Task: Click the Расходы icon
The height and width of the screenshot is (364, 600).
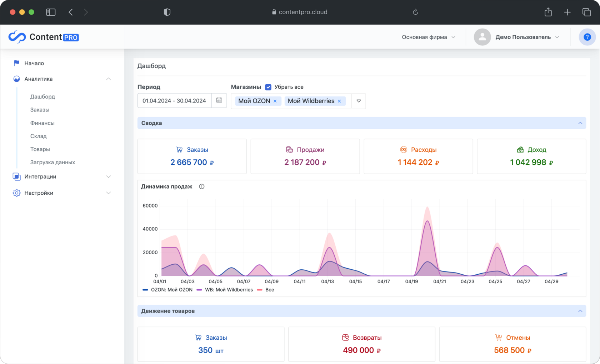Action: pyautogui.click(x=404, y=150)
